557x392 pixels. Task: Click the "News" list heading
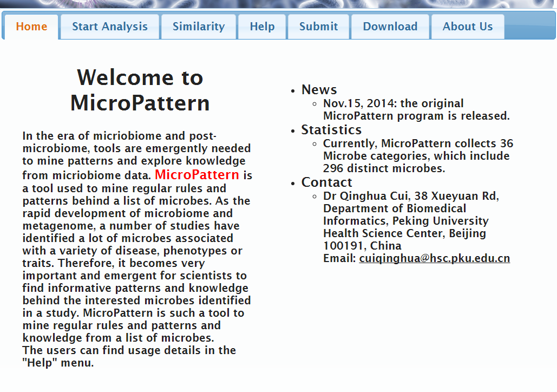pyautogui.click(x=319, y=90)
